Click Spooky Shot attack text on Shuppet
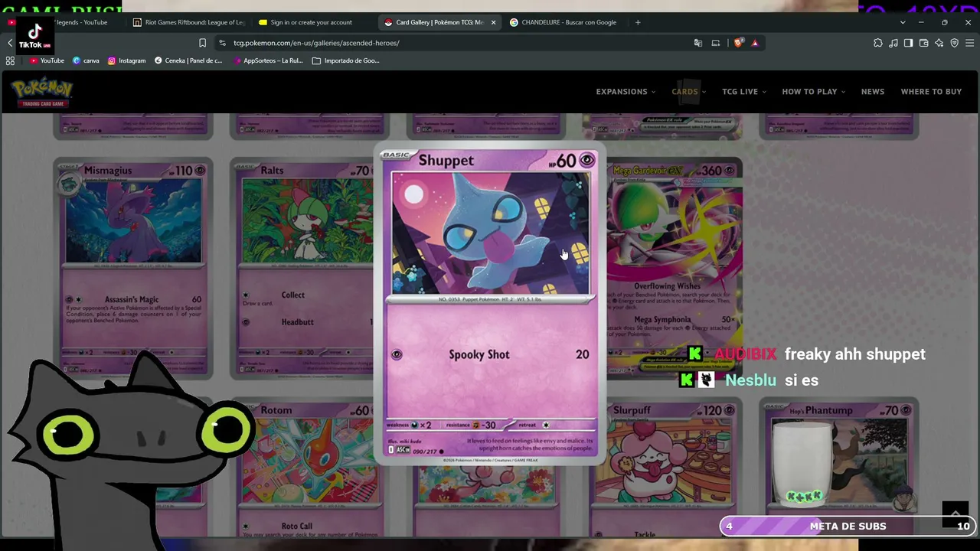The height and width of the screenshot is (551, 980). 479,354
